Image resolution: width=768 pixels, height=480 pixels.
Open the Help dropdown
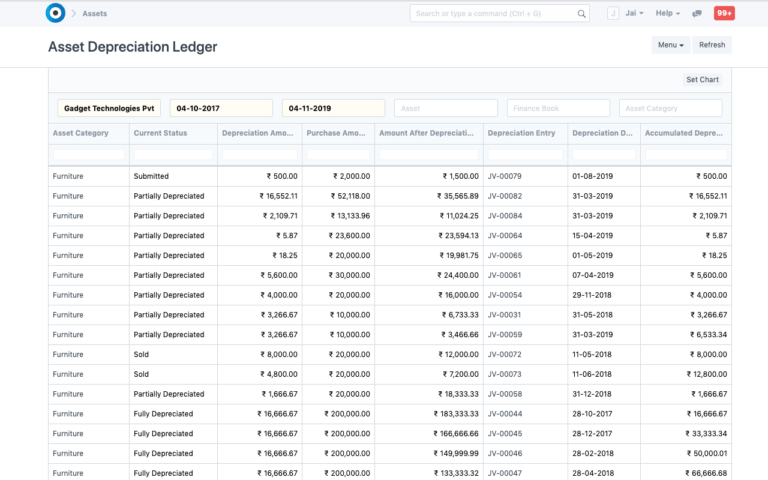point(668,13)
